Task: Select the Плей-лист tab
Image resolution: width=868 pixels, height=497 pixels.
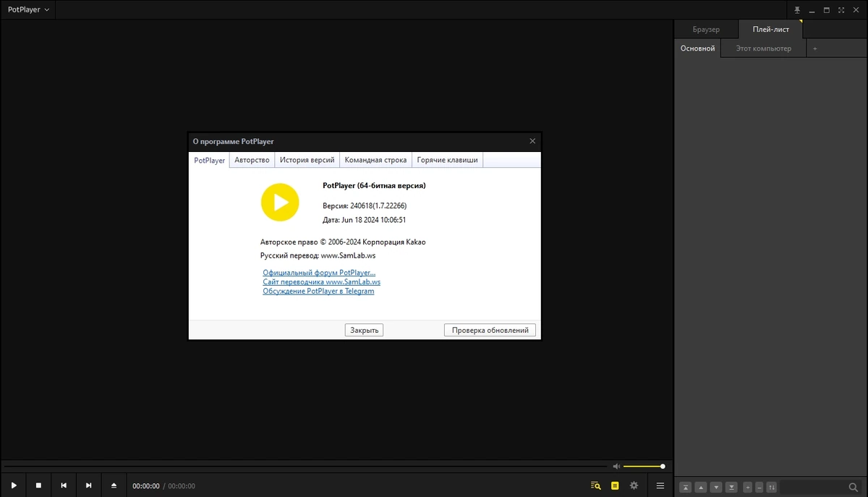Action: pyautogui.click(x=770, y=30)
